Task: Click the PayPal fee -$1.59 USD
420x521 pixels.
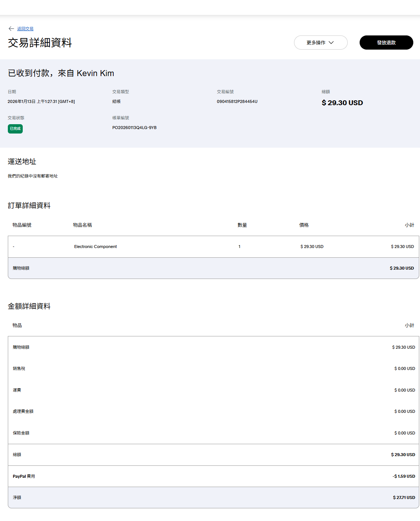Action: point(404,476)
